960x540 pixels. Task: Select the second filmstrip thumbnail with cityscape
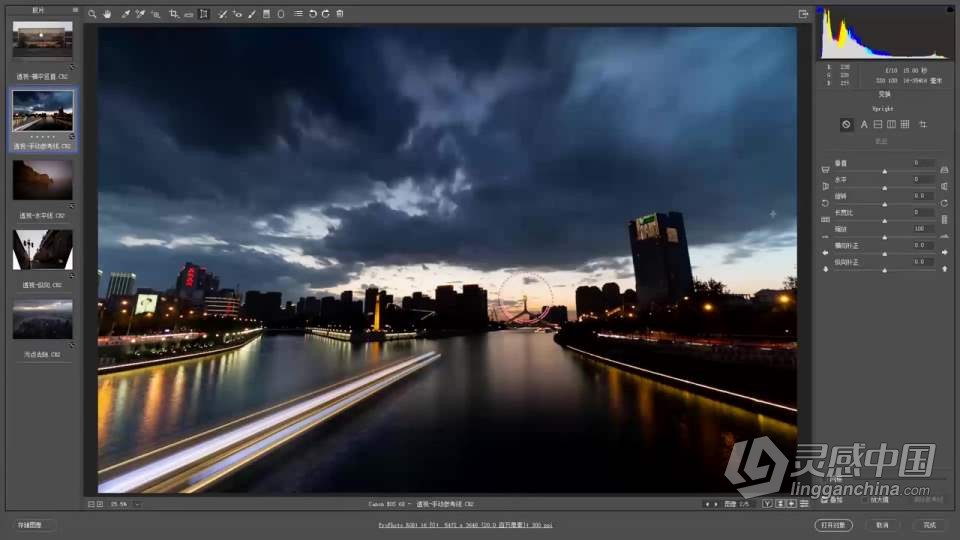(42, 111)
